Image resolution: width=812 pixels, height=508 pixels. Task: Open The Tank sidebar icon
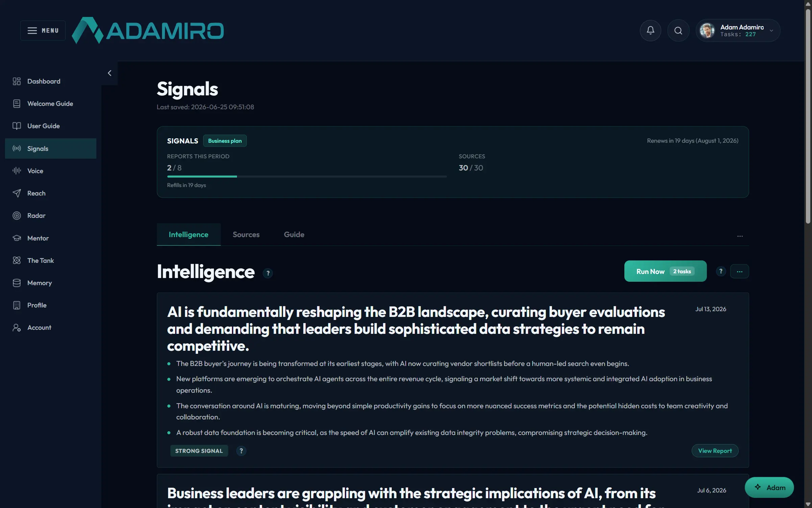pos(17,260)
